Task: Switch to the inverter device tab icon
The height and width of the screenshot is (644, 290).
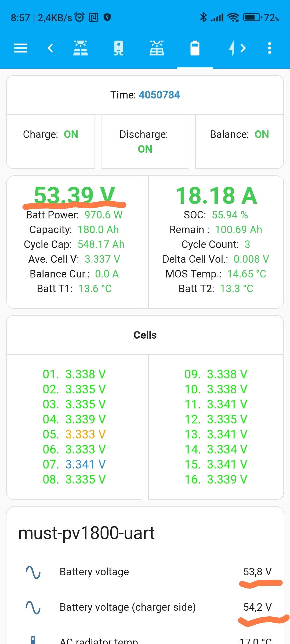Action: [119, 48]
